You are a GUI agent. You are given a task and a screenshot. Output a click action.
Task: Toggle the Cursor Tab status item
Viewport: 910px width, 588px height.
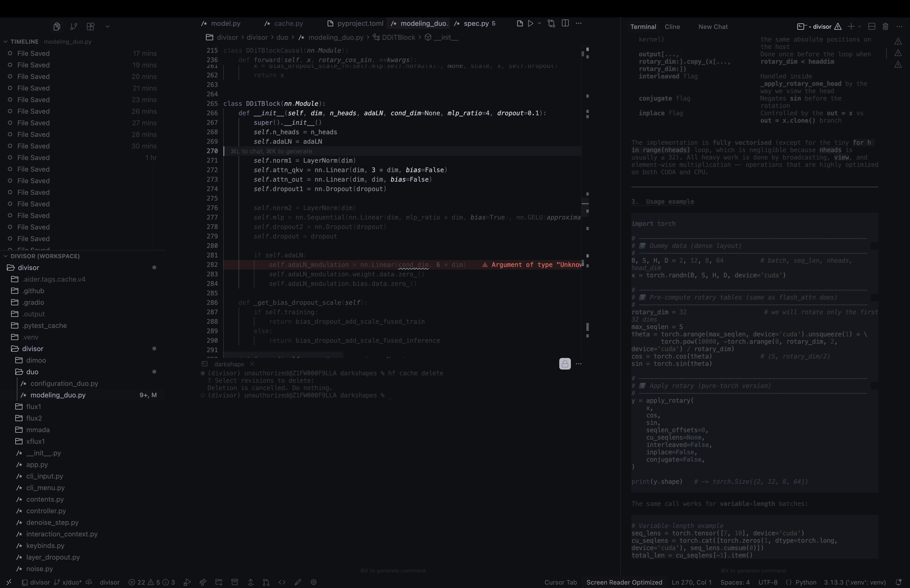coord(560,582)
